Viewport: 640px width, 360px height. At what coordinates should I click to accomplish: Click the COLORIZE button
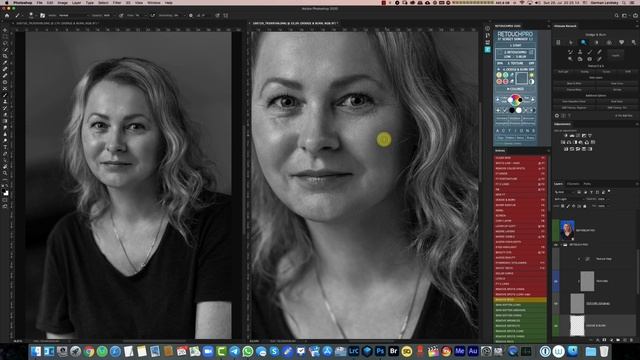tap(516, 89)
